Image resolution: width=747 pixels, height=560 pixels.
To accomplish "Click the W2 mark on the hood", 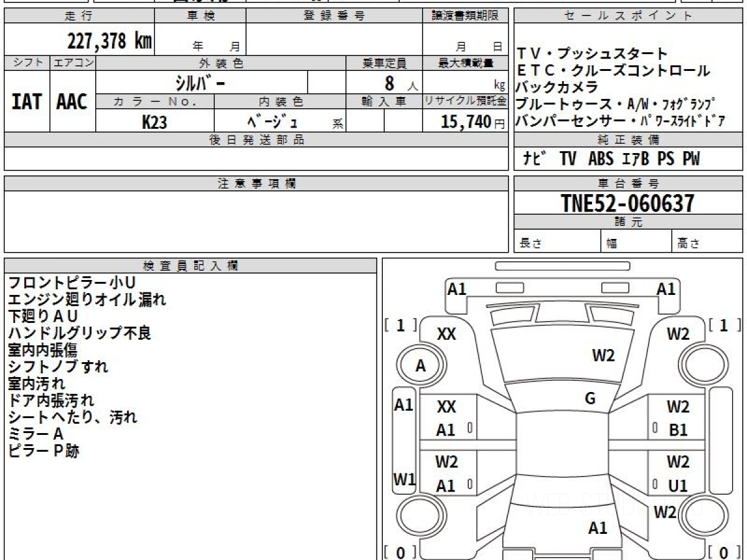I will (603, 355).
